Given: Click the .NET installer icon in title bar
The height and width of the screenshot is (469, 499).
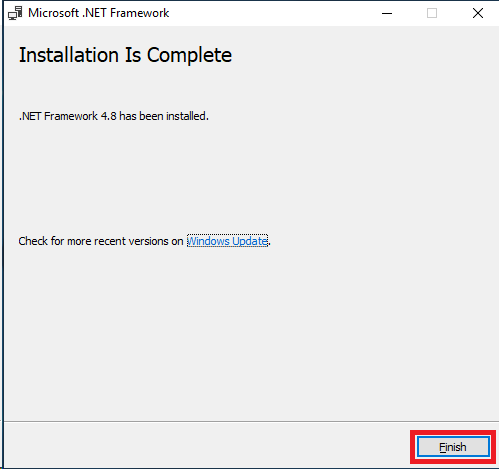Looking at the screenshot, I should (x=15, y=13).
